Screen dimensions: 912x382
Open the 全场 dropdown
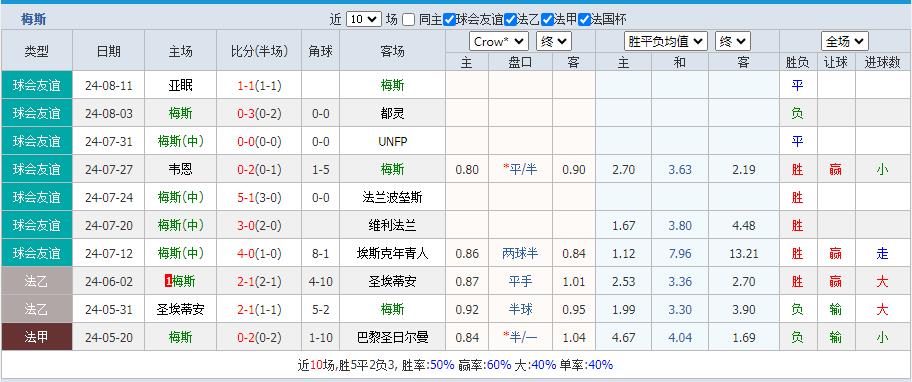(x=845, y=41)
